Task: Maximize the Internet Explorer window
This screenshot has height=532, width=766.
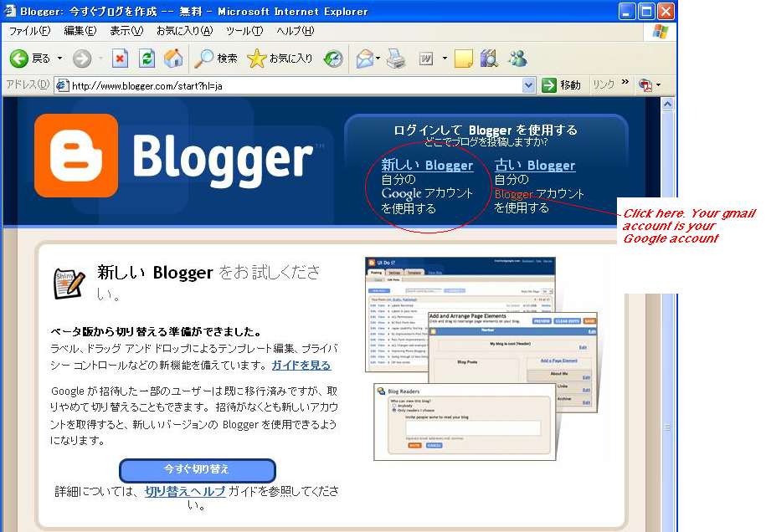Action: click(x=646, y=11)
